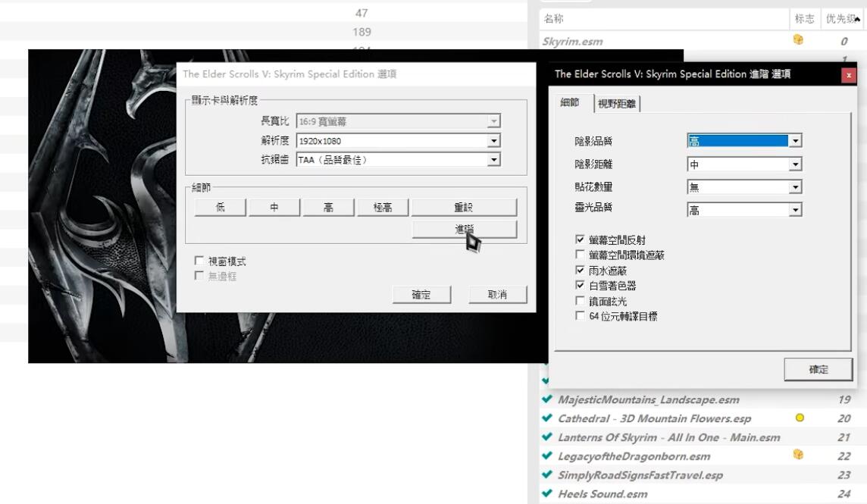The height and width of the screenshot is (504, 867).
Task: Close the advanced options dialog
Action: 849,75
